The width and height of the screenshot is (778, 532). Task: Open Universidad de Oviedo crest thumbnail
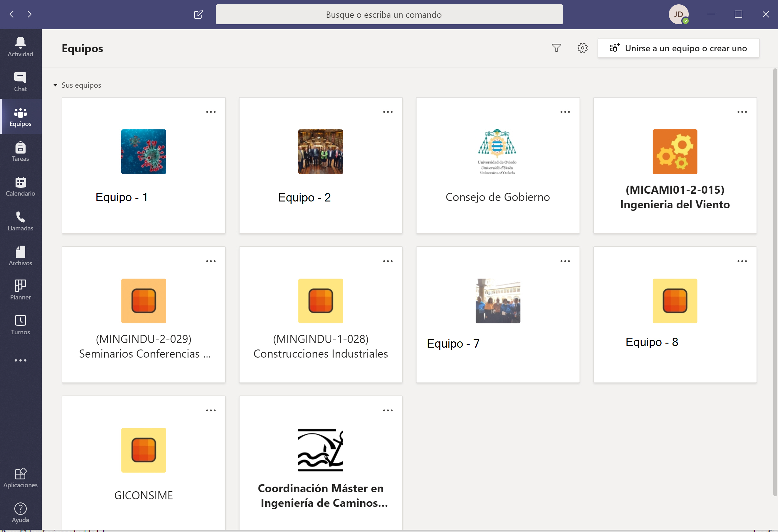pos(498,151)
